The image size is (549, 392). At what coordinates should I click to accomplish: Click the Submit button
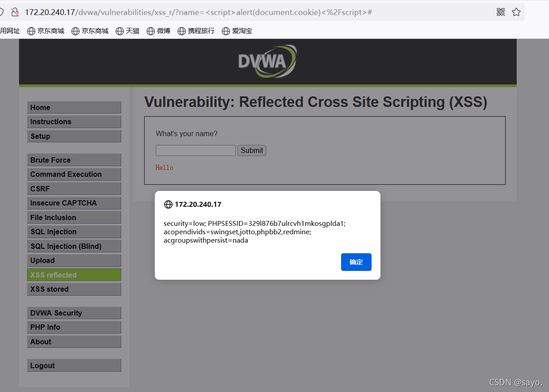pyautogui.click(x=252, y=150)
